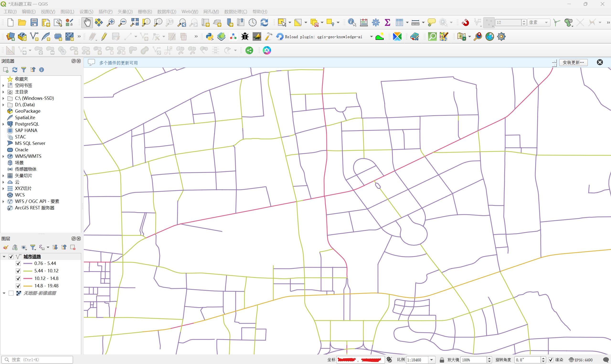Expand the XYZ切片 browser node
This screenshot has height=364, width=611.
pos(3,189)
